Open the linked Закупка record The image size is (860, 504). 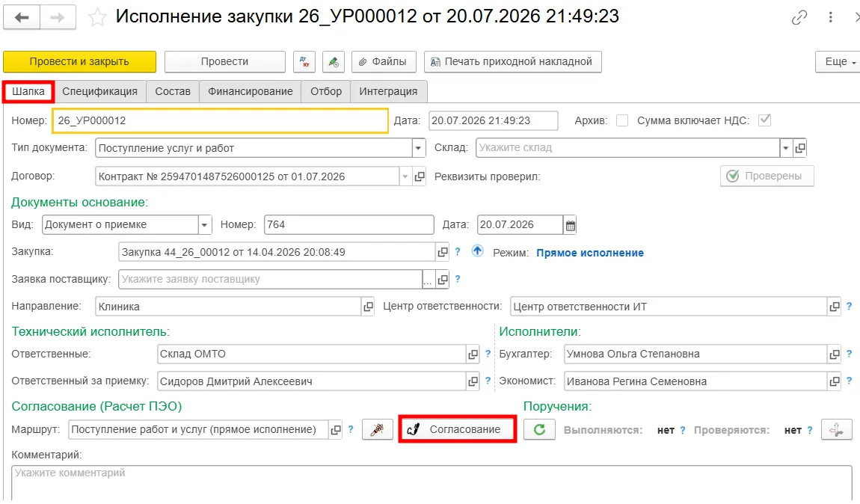tap(442, 252)
